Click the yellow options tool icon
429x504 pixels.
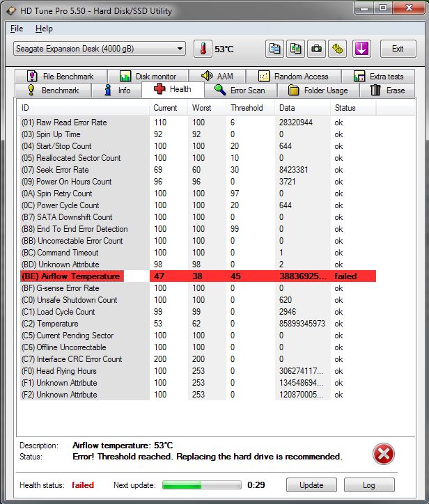coord(338,49)
